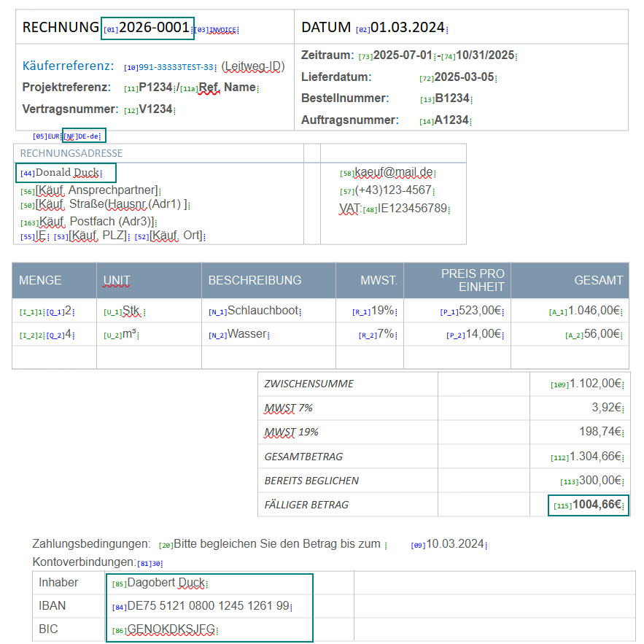Click the Schlauchboot item description

(263, 311)
